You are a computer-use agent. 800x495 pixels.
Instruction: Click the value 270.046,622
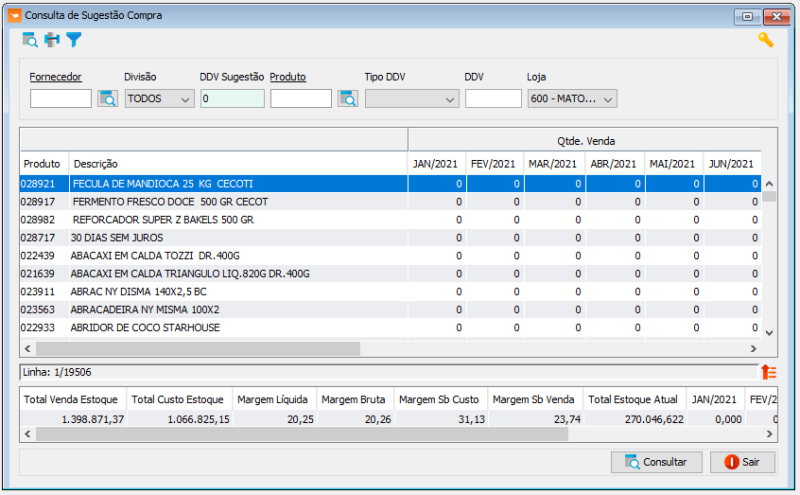654,419
